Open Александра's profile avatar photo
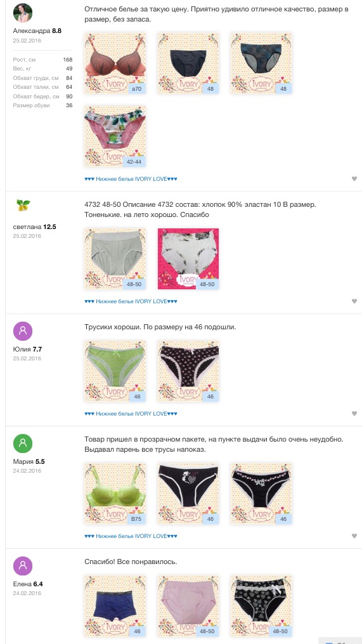This screenshot has width=362, height=644. 23,13
